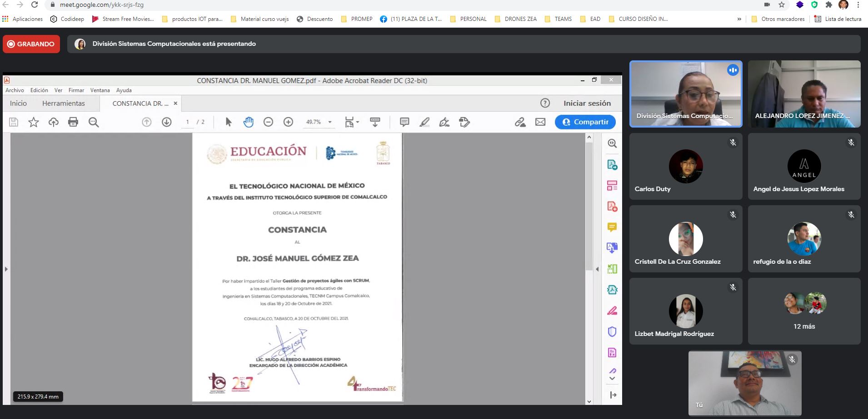Show more bookmarks chevron in Chrome
The width and height of the screenshot is (868, 419).
click(739, 19)
